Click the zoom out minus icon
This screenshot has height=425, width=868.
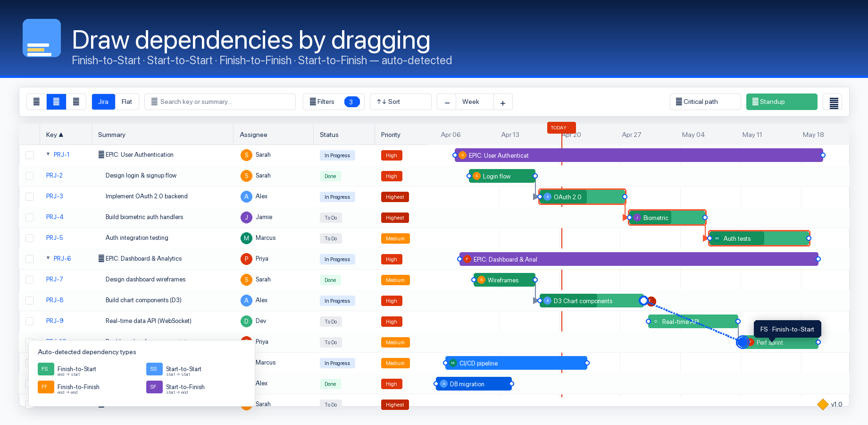click(x=447, y=102)
